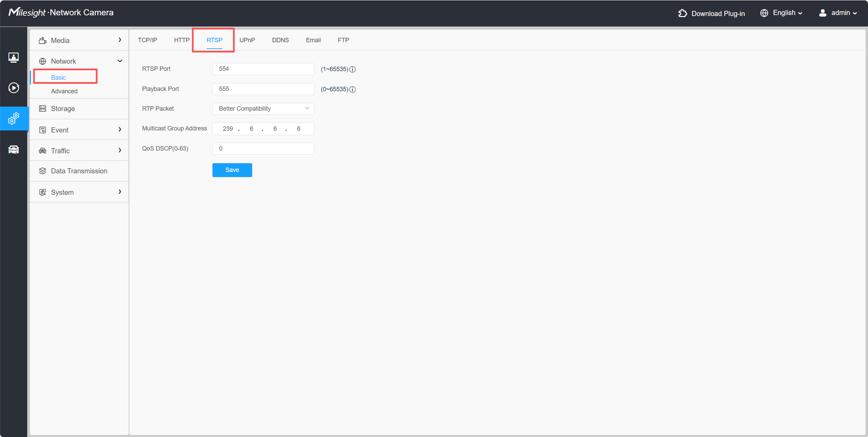
Task: Click RTSP Port info icon
Action: tap(353, 69)
